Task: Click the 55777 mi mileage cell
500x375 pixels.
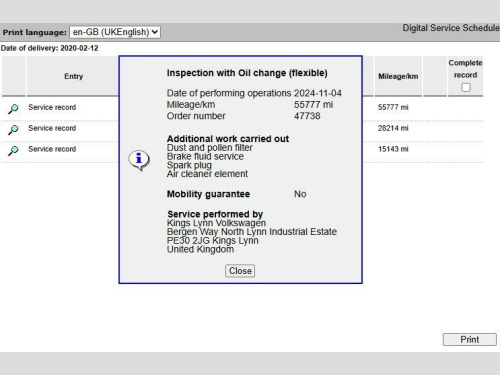Action: tap(393, 107)
